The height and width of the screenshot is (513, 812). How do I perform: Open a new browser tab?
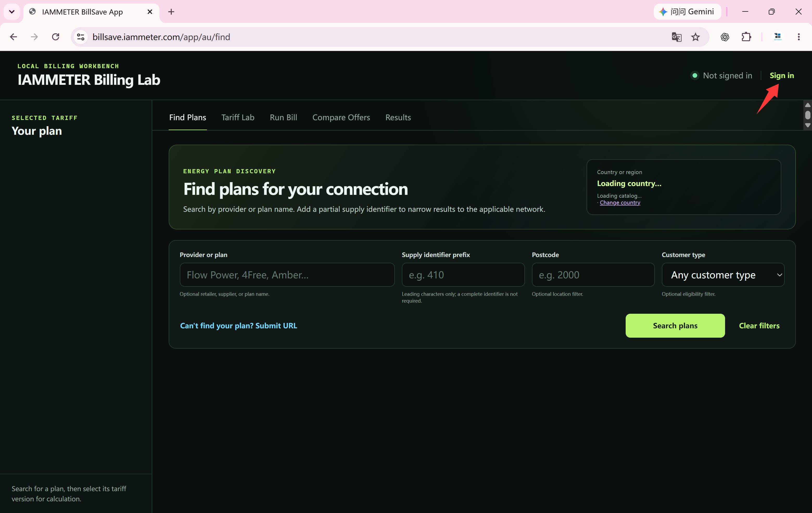(171, 12)
